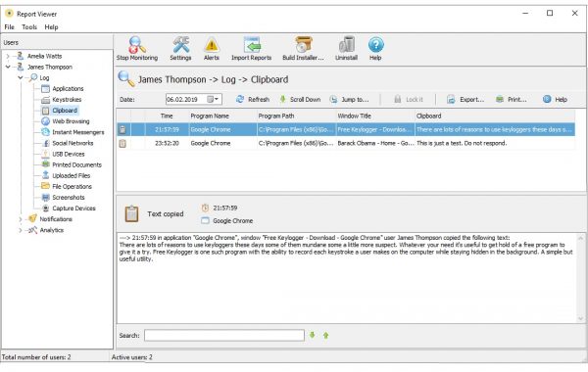Select user James Thompson
588x372 pixels.
coord(50,67)
